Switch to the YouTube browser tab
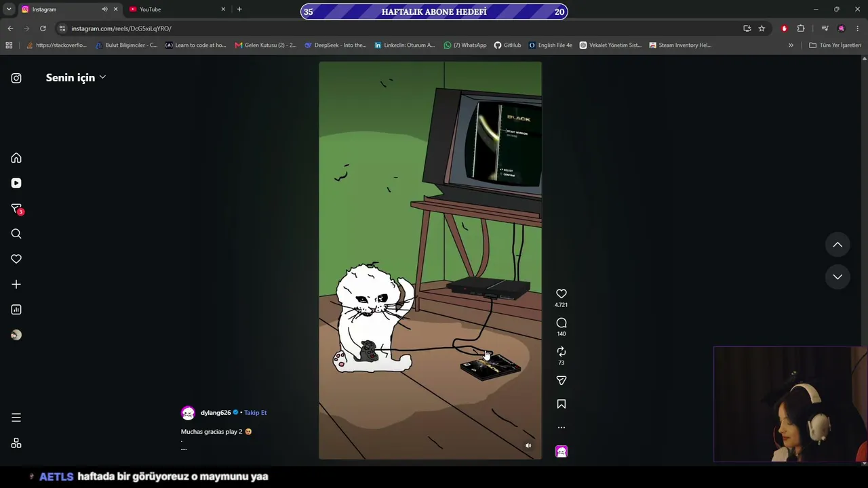This screenshot has width=868, height=488. 178,9
